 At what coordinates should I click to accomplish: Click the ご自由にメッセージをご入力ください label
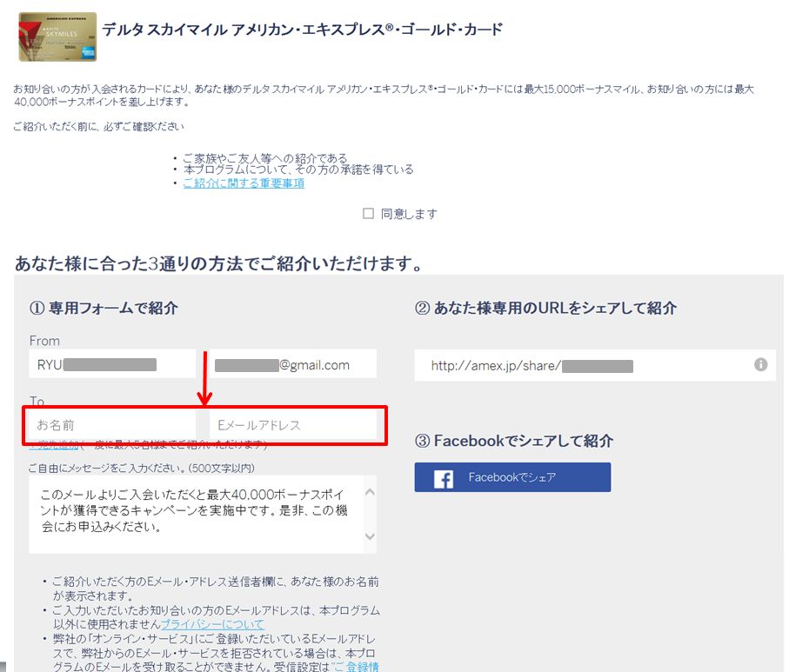click(x=142, y=469)
